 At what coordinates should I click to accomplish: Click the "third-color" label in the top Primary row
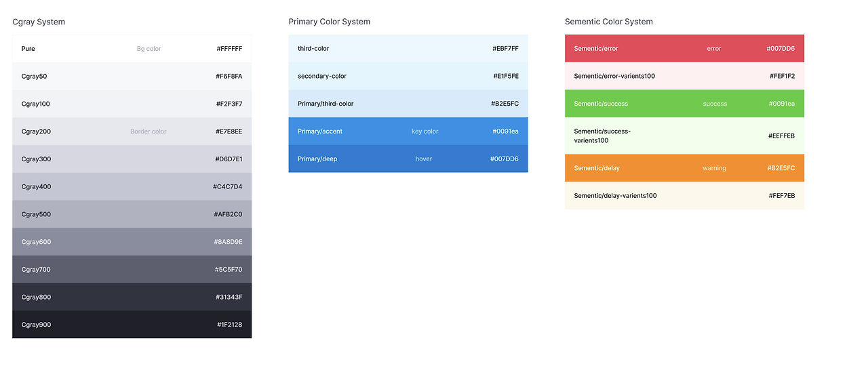(x=313, y=49)
